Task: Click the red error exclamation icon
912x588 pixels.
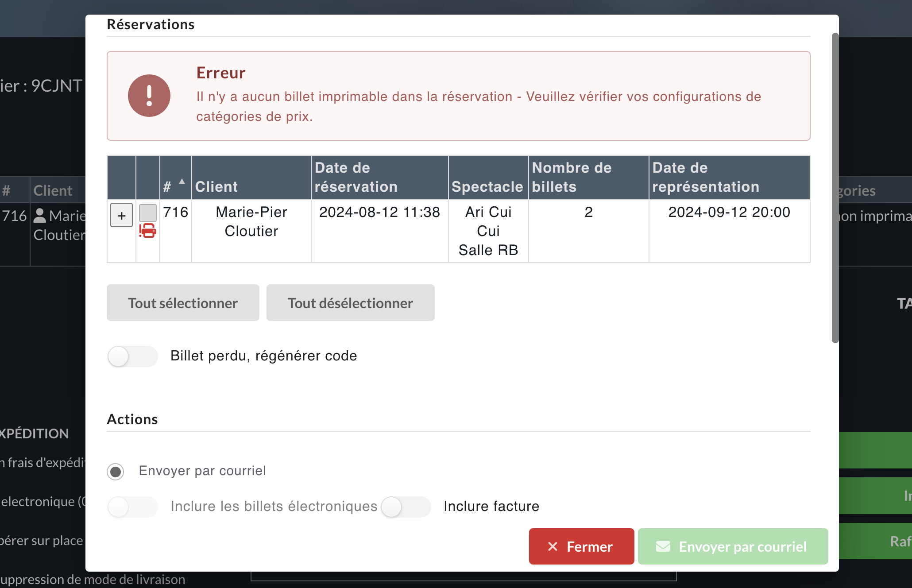Action: (x=149, y=96)
